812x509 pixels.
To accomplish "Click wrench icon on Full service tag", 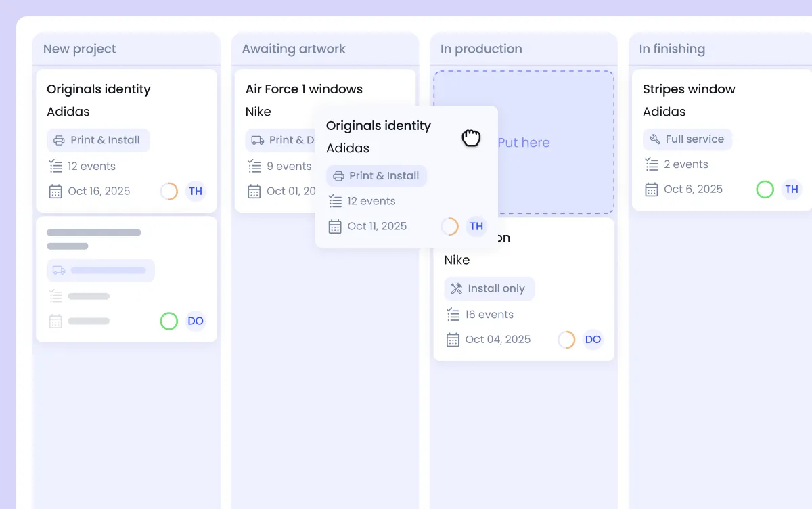I will pos(654,139).
